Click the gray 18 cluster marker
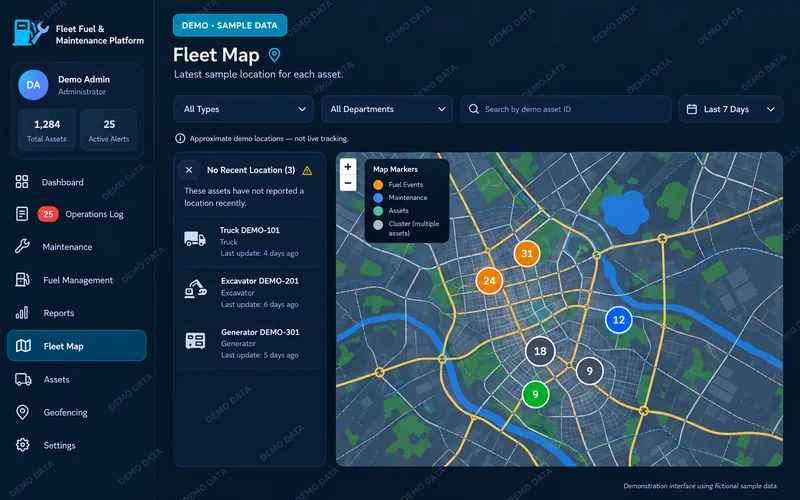Image resolution: width=800 pixels, height=500 pixels. pos(540,351)
